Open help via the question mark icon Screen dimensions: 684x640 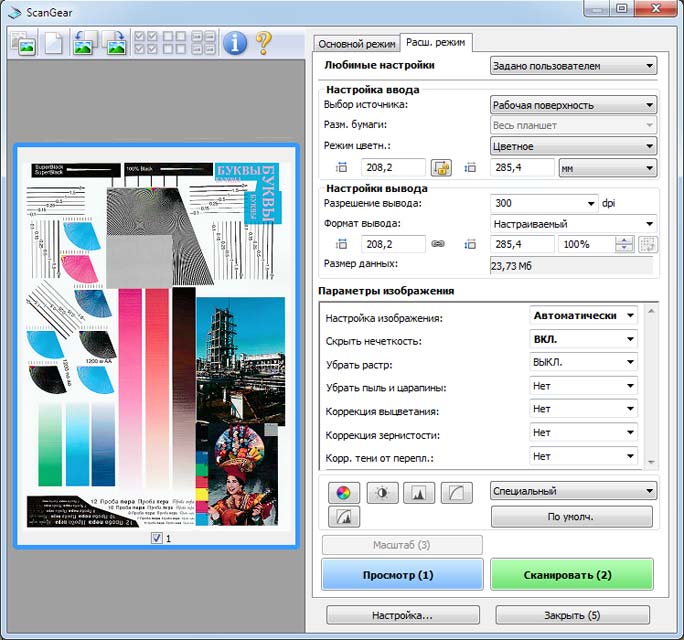(x=263, y=42)
